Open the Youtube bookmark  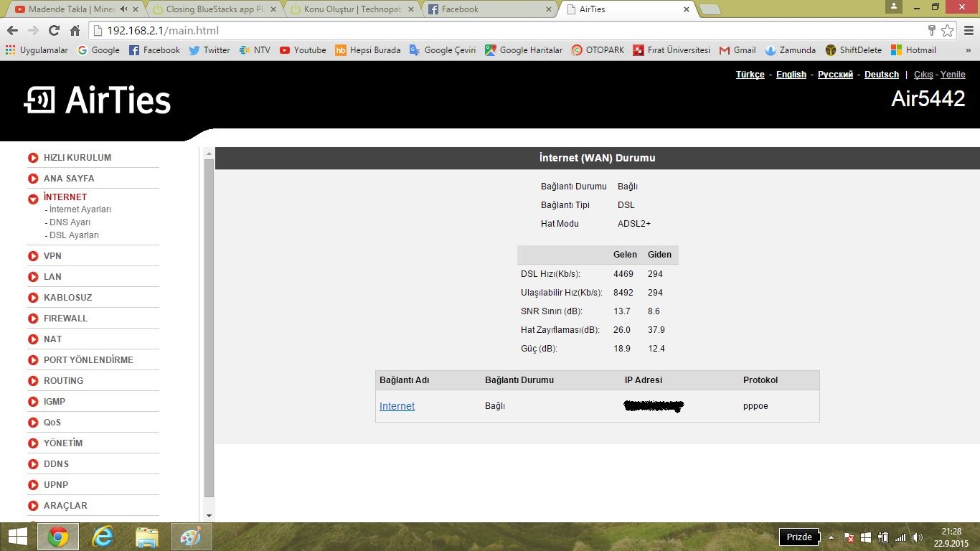pyautogui.click(x=303, y=50)
